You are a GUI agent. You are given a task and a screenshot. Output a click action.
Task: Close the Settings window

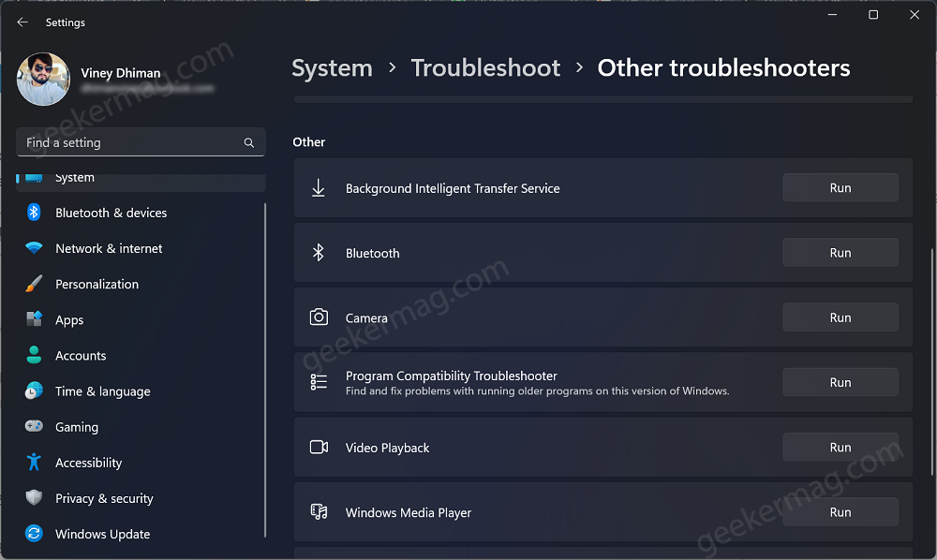tap(915, 14)
